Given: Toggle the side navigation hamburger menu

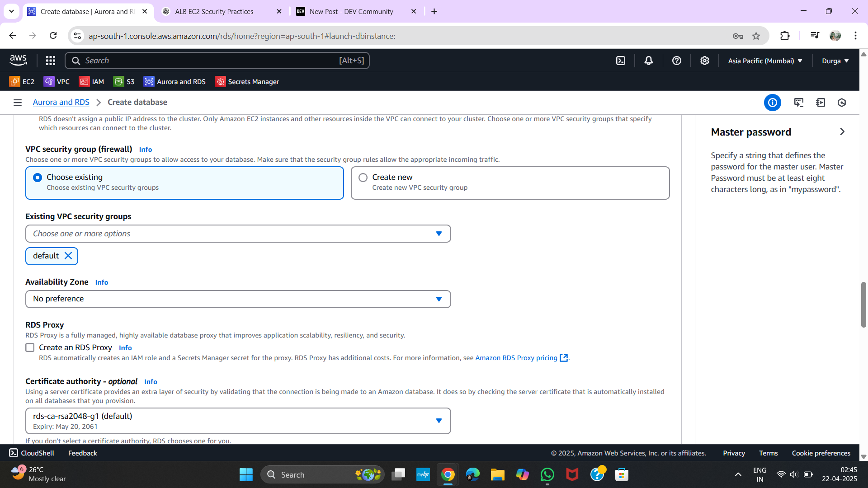Looking at the screenshot, I should (18, 103).
